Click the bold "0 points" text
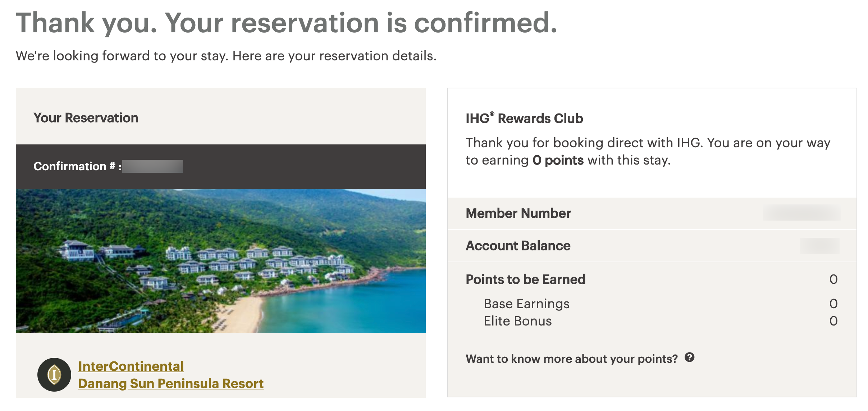Image resolution: width=868 pixels, height=411 pixels. (558, 160)
